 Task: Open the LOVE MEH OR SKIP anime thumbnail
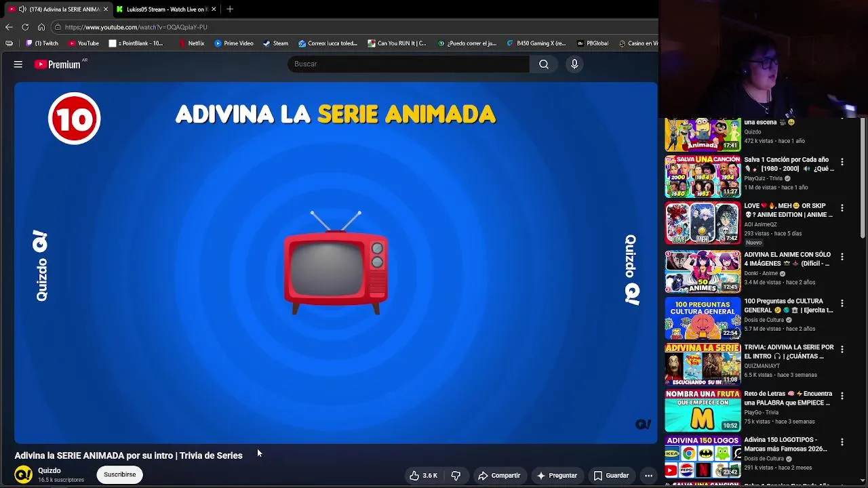click(x=703, y=223)
